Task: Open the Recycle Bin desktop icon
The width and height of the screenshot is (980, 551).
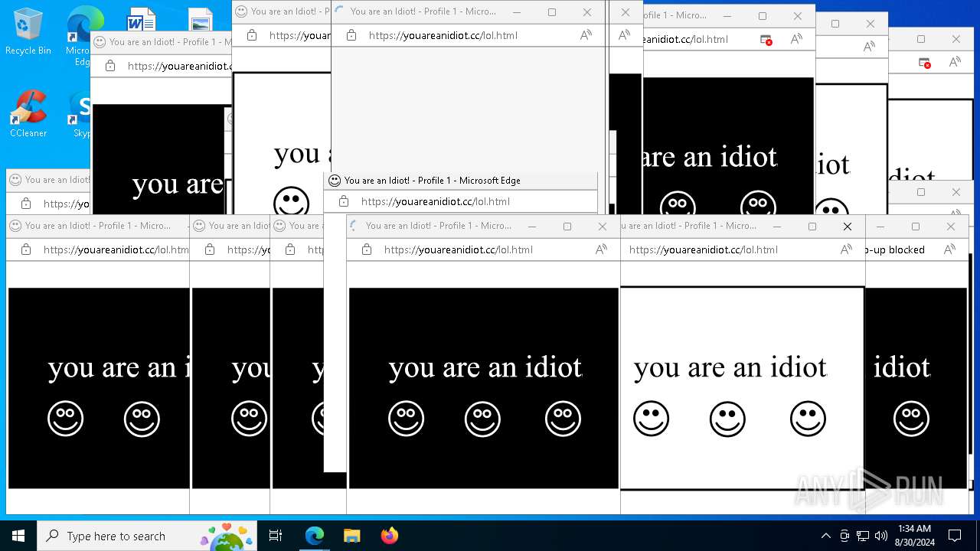Action: [x=28, y=32]
